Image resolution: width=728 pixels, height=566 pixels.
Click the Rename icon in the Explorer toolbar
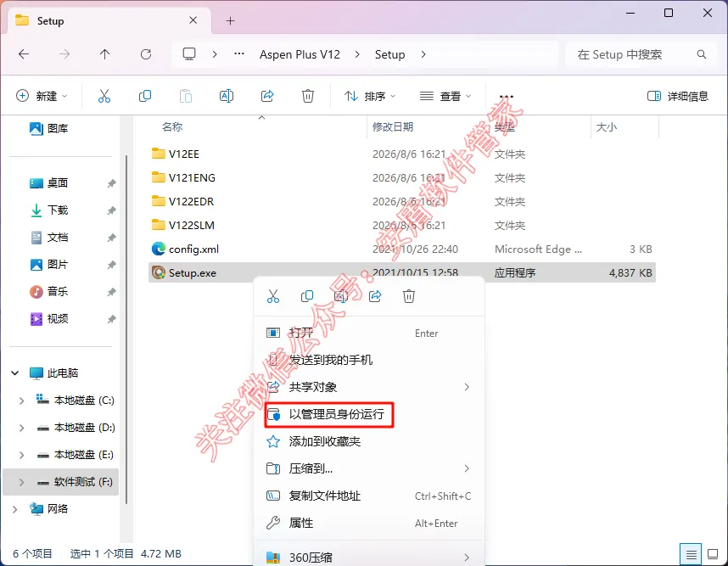tap(226, 96)
